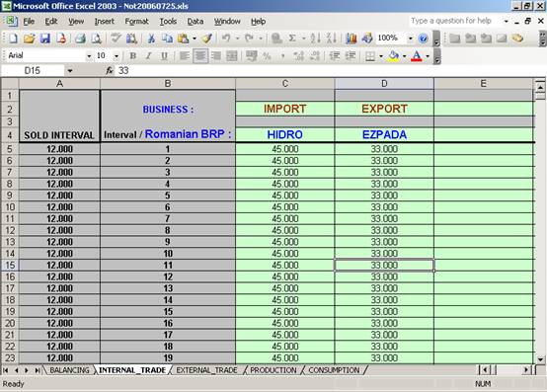The image size is (547, 392).
Task: Select the EZPADA cell
Action: pos(384,135)
